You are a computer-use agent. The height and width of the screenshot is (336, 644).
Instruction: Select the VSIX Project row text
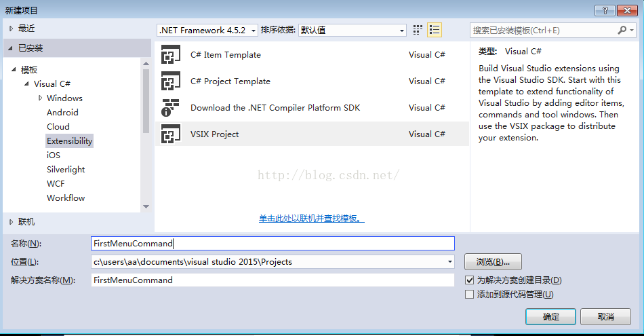(x=214, y=134)
